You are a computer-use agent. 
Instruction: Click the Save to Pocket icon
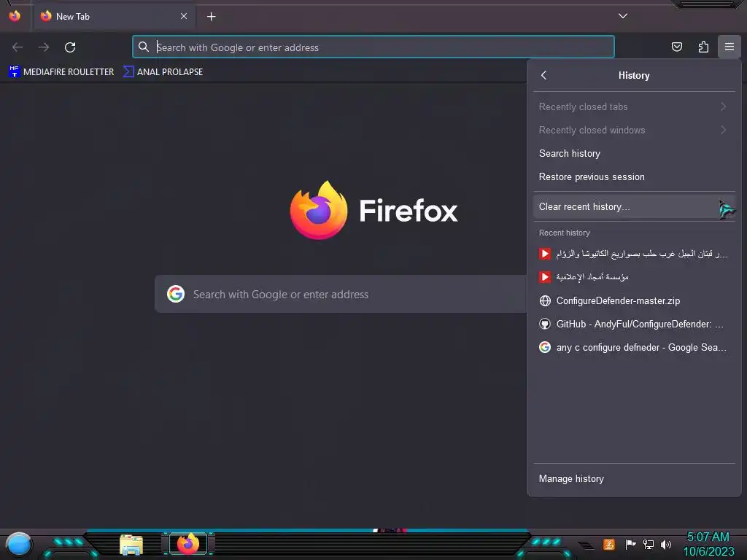[676, 47]
